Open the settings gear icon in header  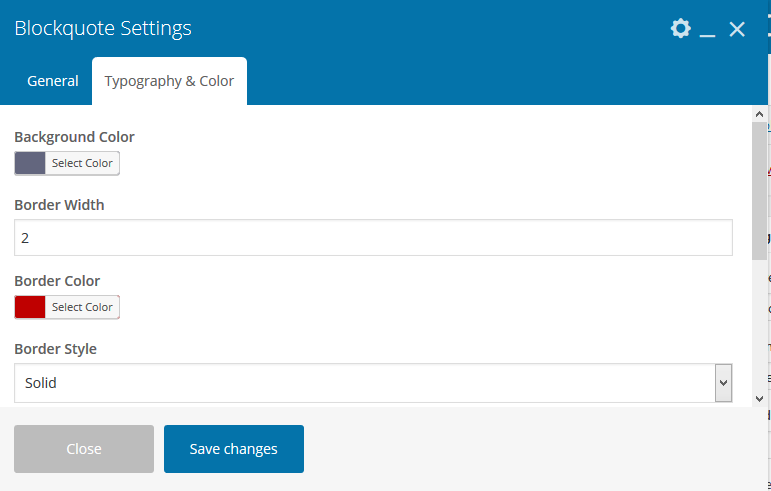pyautogui.click(x=681, y=28)
